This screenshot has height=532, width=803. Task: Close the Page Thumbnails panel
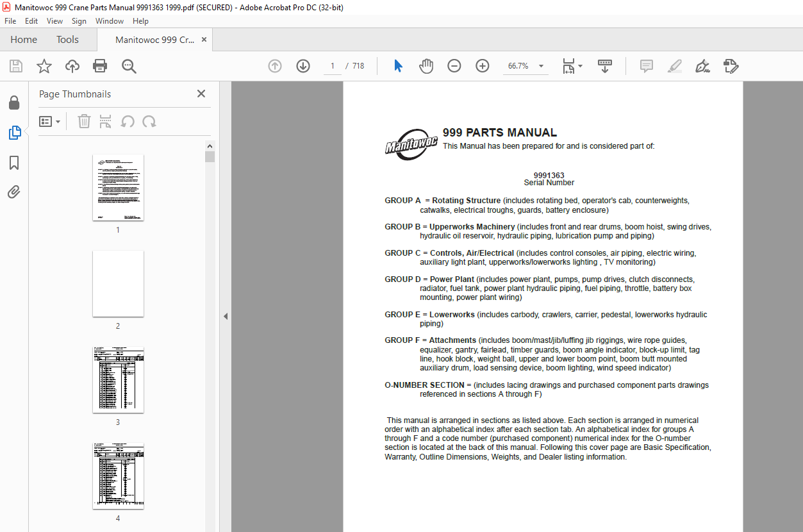(201, 94)
